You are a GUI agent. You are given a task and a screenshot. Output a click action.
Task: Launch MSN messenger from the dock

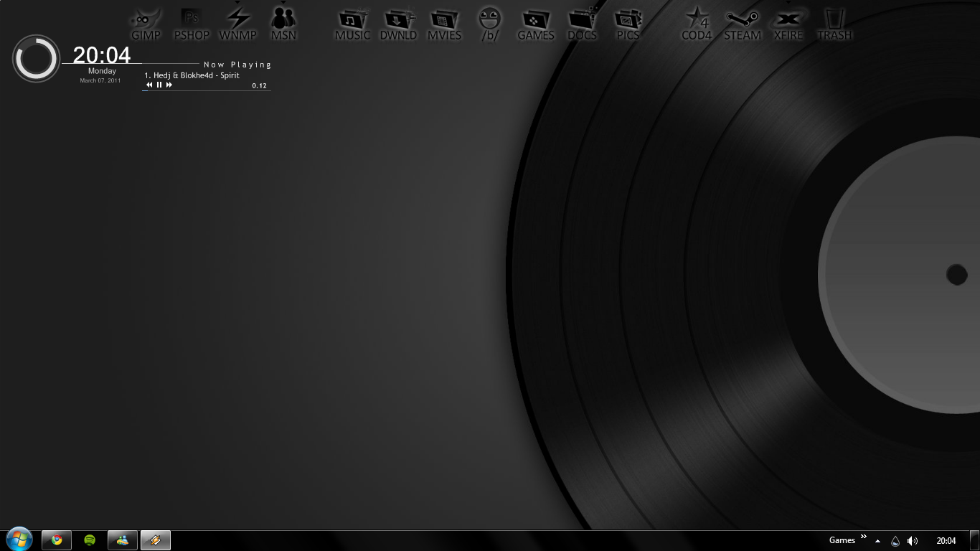click(283, 24)
